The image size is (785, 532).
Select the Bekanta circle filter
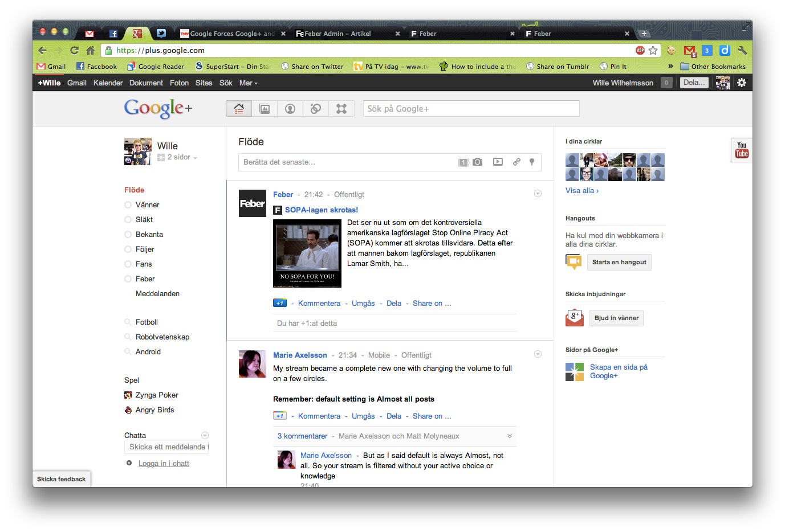coord(149,234)
